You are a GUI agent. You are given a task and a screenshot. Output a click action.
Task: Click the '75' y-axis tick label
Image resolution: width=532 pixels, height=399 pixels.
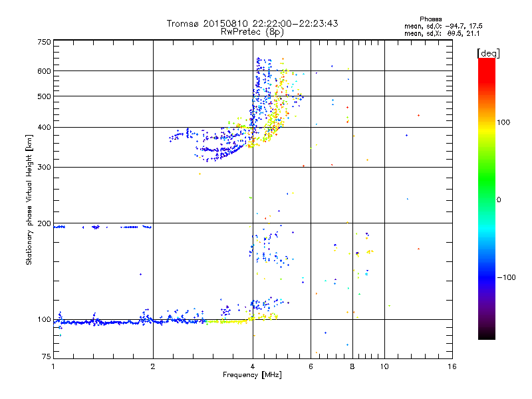[x=47, y=356]
